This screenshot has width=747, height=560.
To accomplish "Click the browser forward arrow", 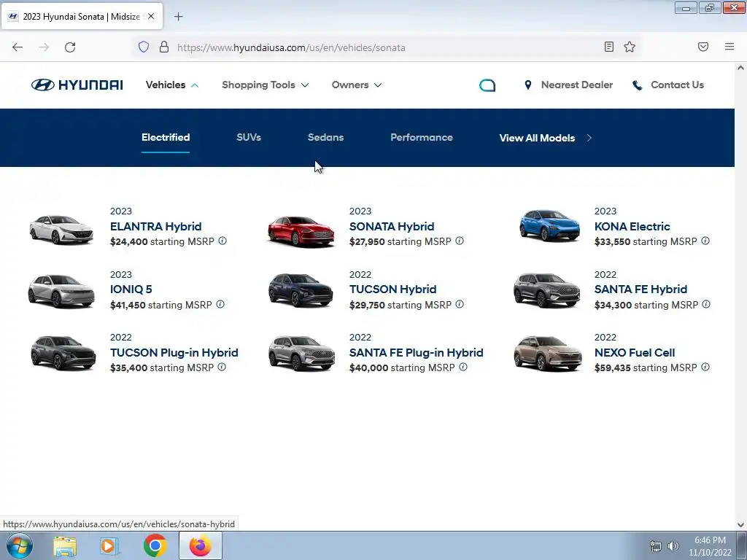I will point(44,47).
